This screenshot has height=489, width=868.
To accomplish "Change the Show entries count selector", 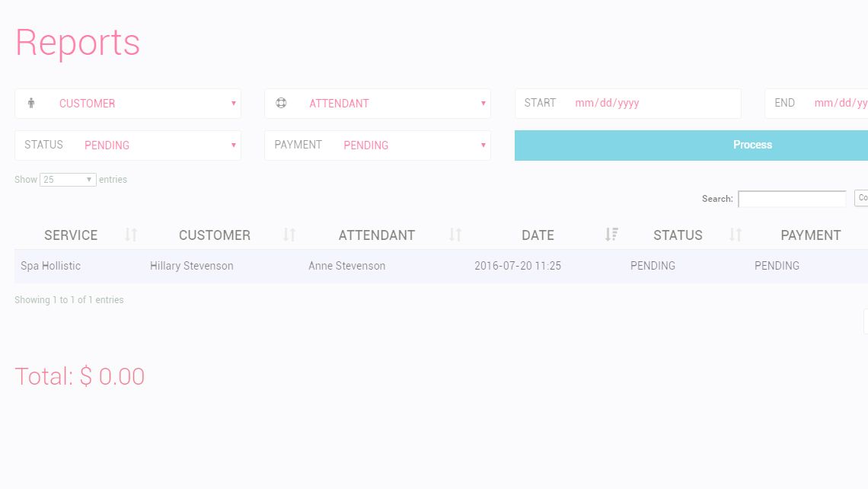I will pos(68,180).
